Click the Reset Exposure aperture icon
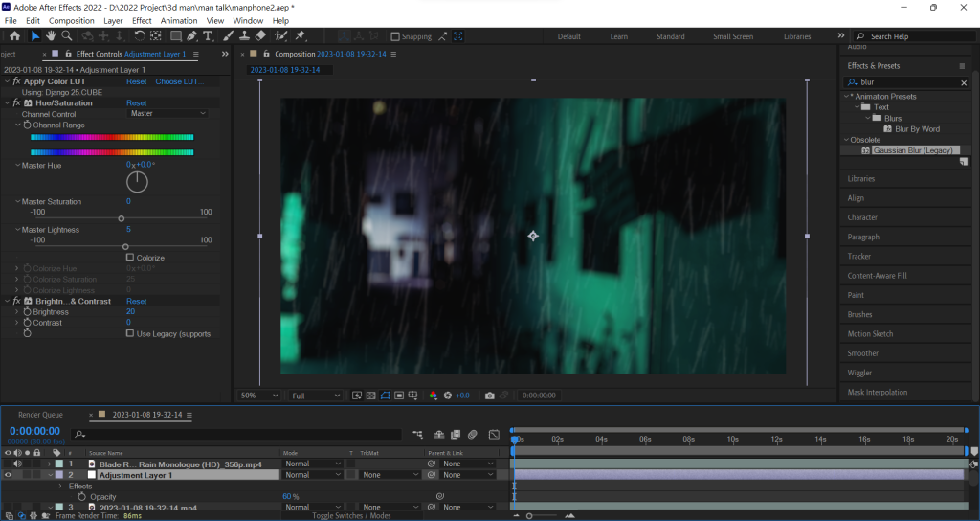The width and height of the screenshot is (980, 521). (x=448, y=396)
